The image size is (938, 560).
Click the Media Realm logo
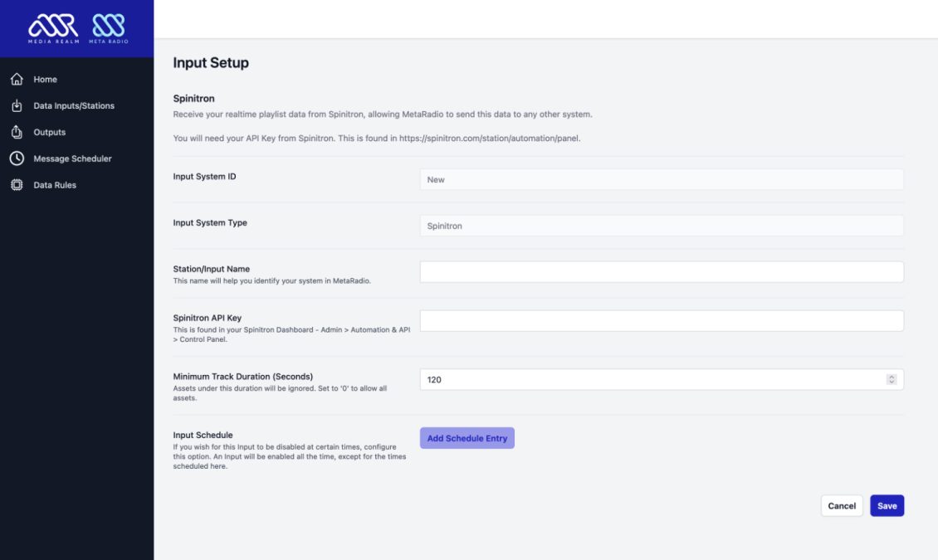click(52, 28)
